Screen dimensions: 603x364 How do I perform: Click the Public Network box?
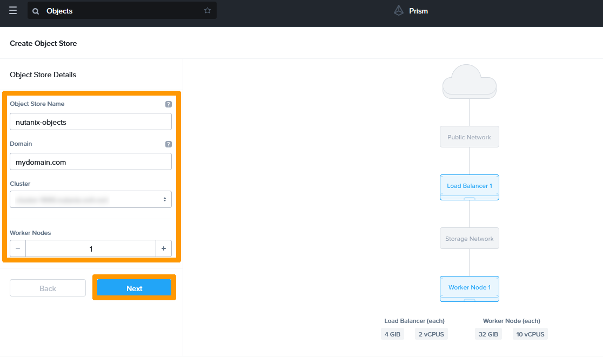click(469, 137)
